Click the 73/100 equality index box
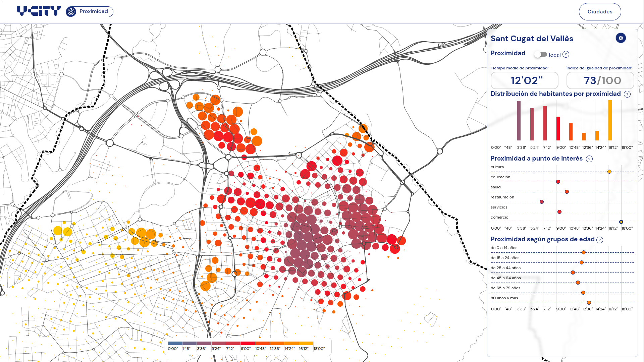The image size is (644, 362). point(600,80)
